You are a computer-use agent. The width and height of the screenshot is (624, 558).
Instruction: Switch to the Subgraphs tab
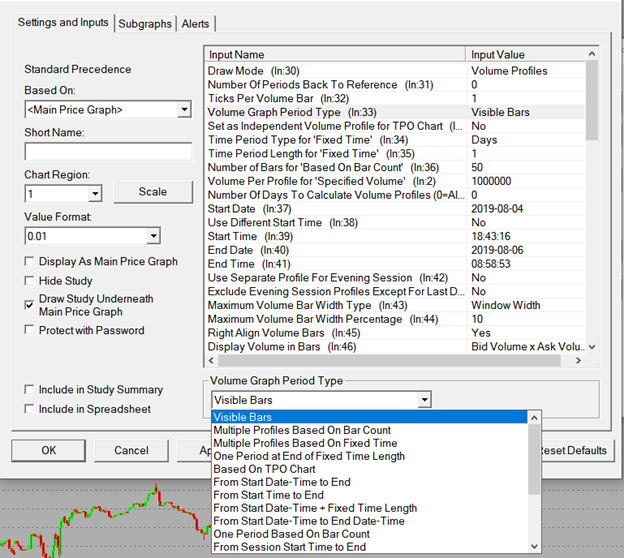coord(145,23)
